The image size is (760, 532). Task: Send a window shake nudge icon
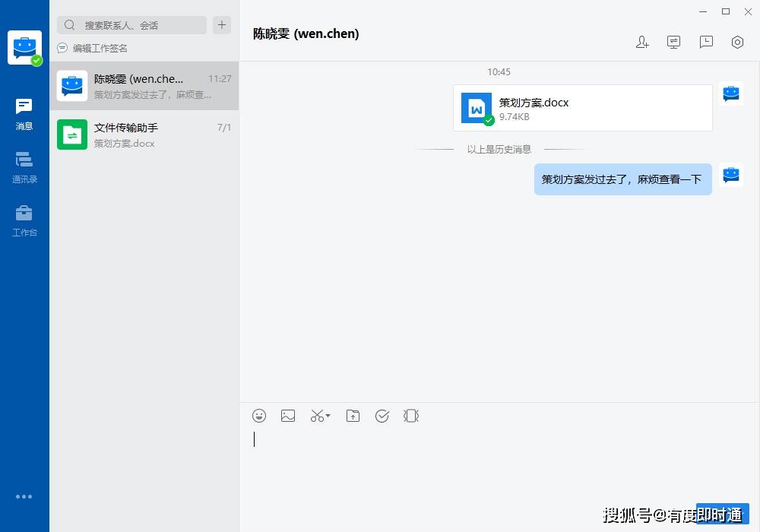[x=411, y=416]
